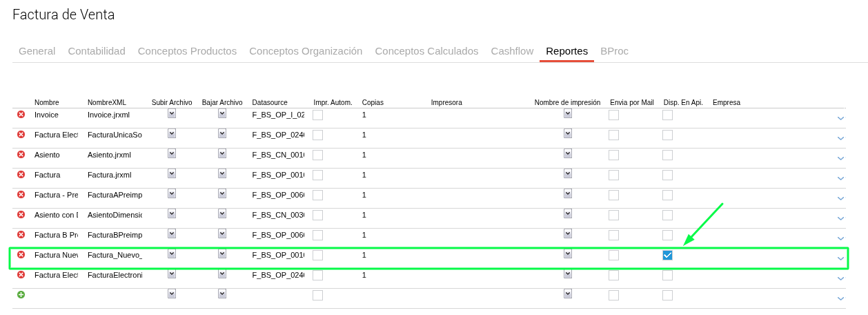Open the BProc tab
Viewport: 868px width, 315px height.
tap(614, 50)
